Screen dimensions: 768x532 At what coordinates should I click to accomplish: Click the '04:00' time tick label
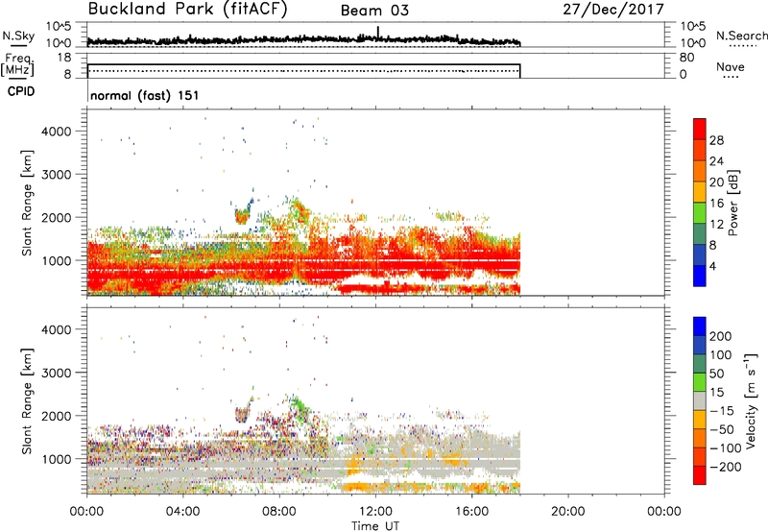click(x=182, y=512)
